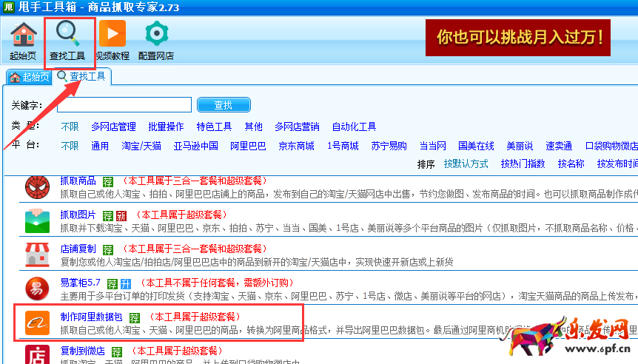The image size is (638, 364).
Task: Filter type by 其他
Action: point(253,127)
